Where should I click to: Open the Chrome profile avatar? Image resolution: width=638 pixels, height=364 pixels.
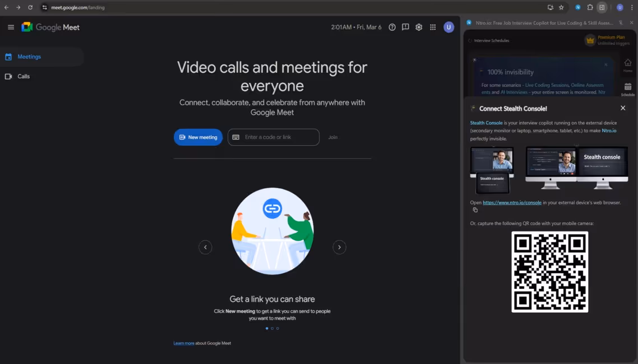coord(619,7)
